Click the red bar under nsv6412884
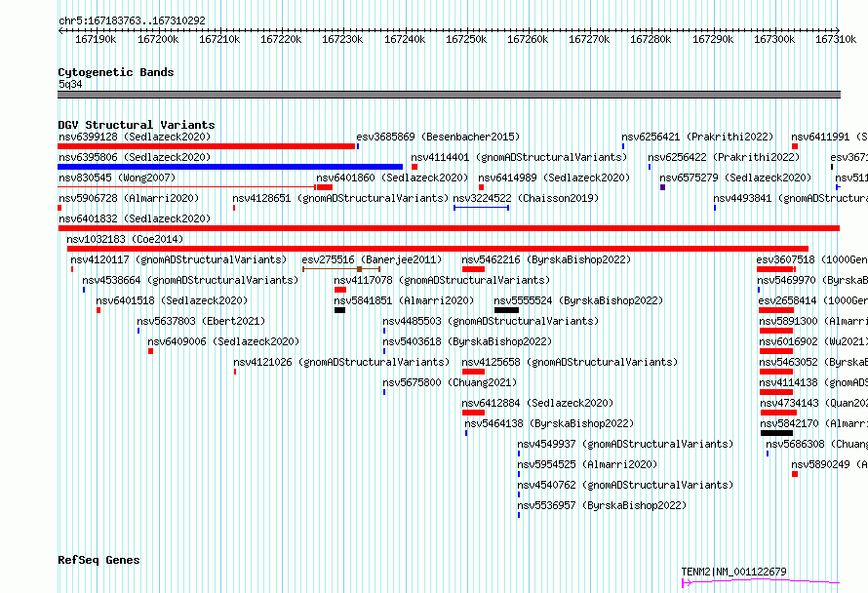868x593 pixels. point(473,413)
